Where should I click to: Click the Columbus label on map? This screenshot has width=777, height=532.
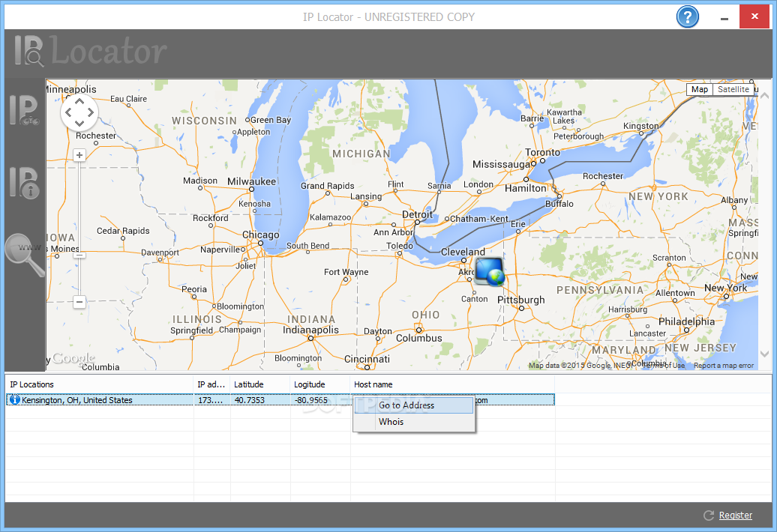[418, 338]
